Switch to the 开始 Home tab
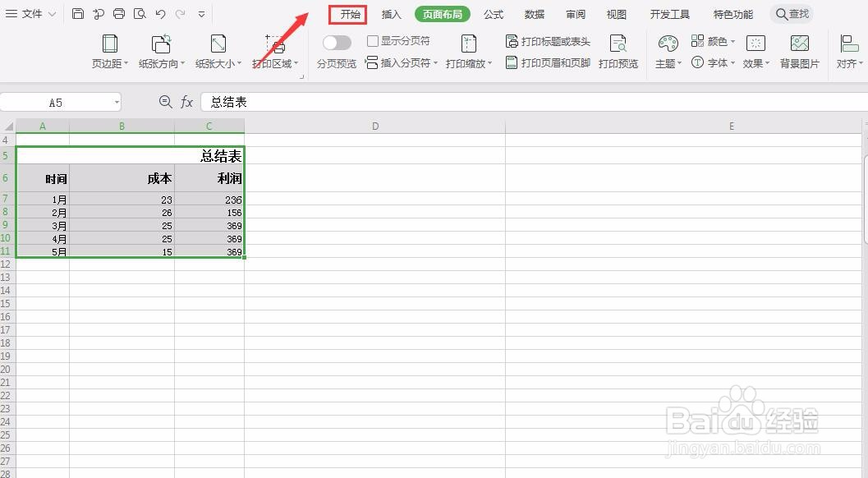 click(347, 13)
